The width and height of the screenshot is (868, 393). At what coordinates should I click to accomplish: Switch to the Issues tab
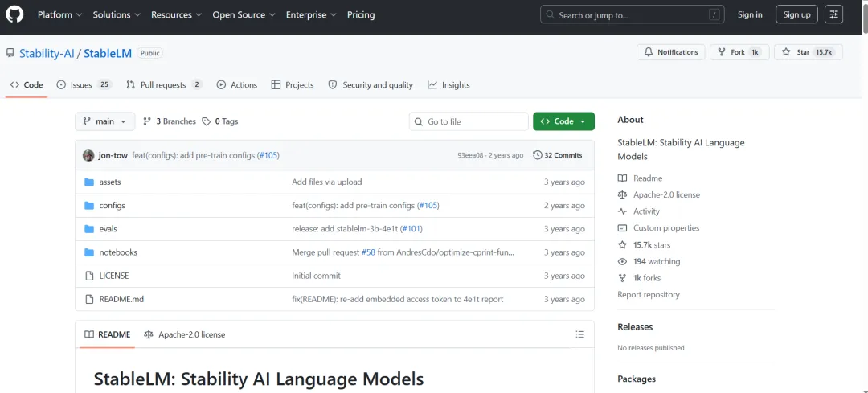84,84
